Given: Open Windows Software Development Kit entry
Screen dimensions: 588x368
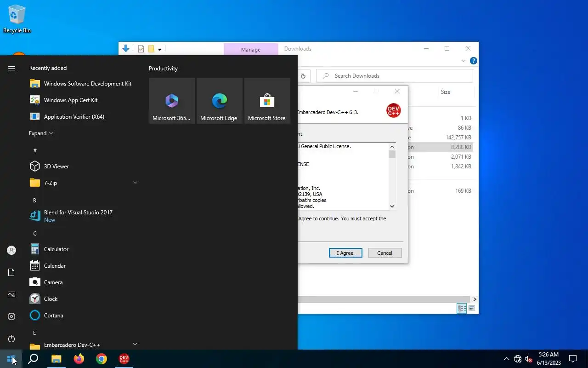Looking at the screenshot, I should click(x=83, y=84).
